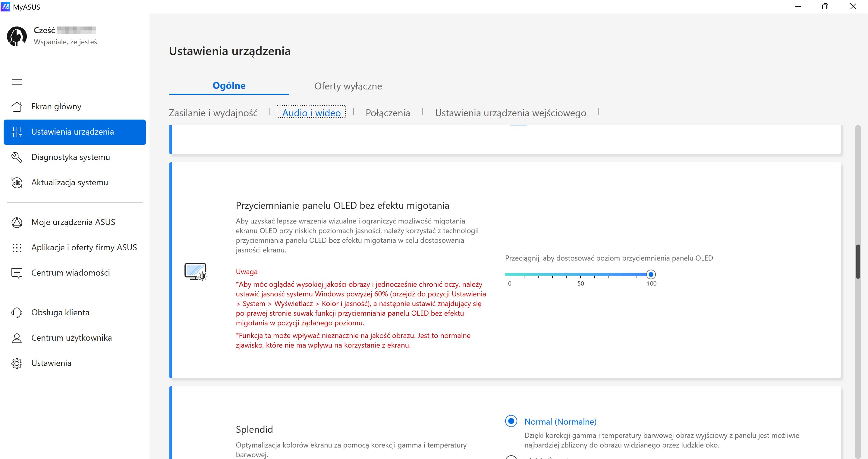Restore down the MyASUS window
The height and width of the screenshot is (459, 868).
pyautogui.click(x=825, y=6)
